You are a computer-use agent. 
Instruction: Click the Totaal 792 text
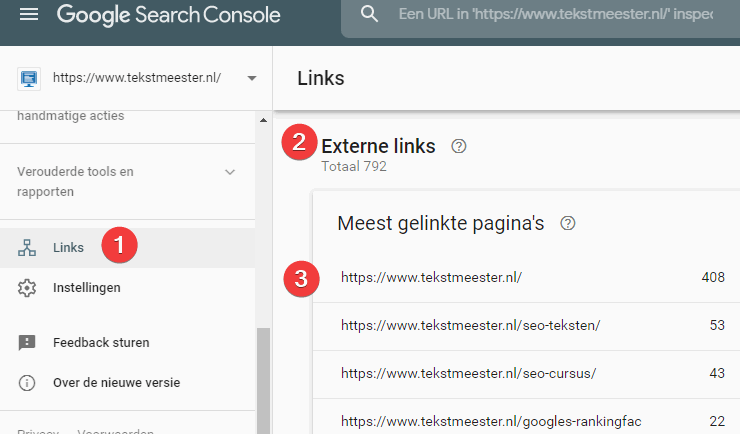tap(354, 167)
